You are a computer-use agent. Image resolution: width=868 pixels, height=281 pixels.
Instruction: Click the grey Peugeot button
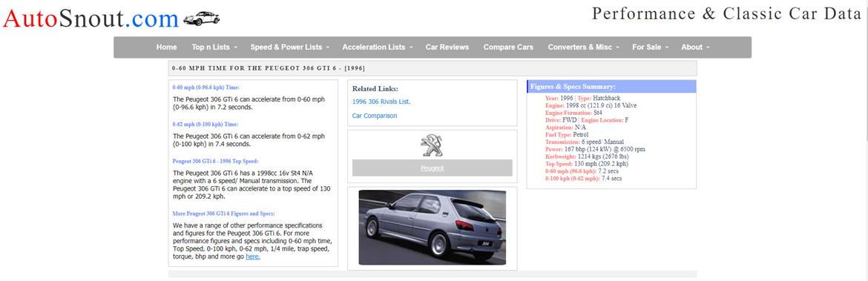[433, 168]
